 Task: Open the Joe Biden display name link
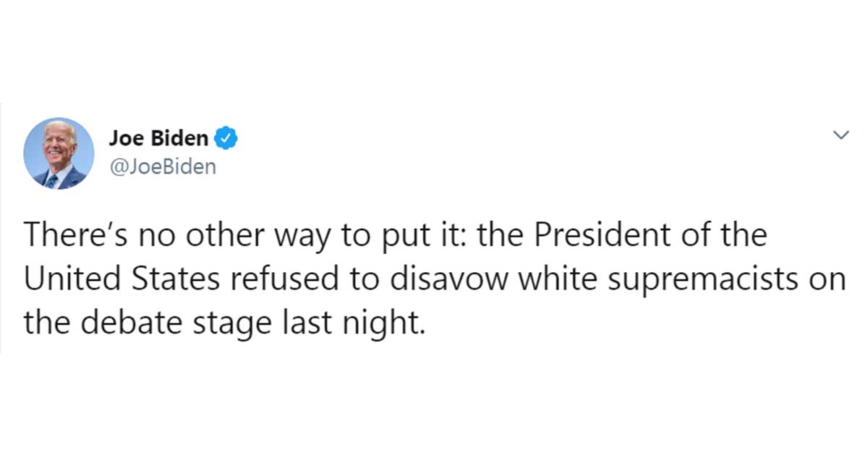(x=158, y=138)
